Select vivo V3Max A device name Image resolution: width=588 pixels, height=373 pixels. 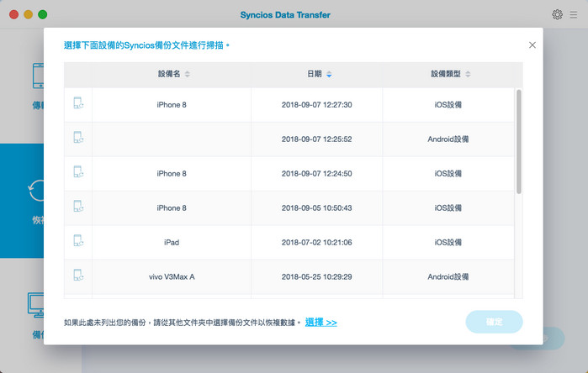172,277
